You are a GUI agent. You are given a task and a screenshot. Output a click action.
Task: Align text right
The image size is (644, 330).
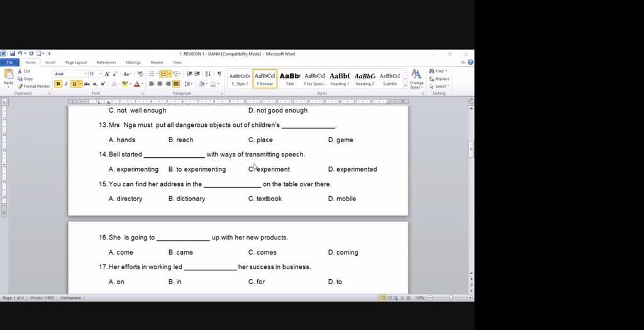pos(167,84)
